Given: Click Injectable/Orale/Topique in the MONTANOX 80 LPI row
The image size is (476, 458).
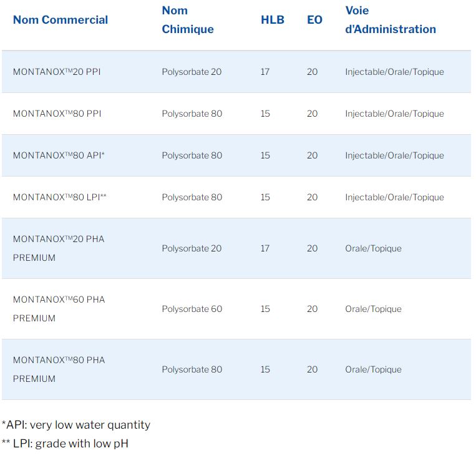Looking at the screenshot, I should coord(394,197).
